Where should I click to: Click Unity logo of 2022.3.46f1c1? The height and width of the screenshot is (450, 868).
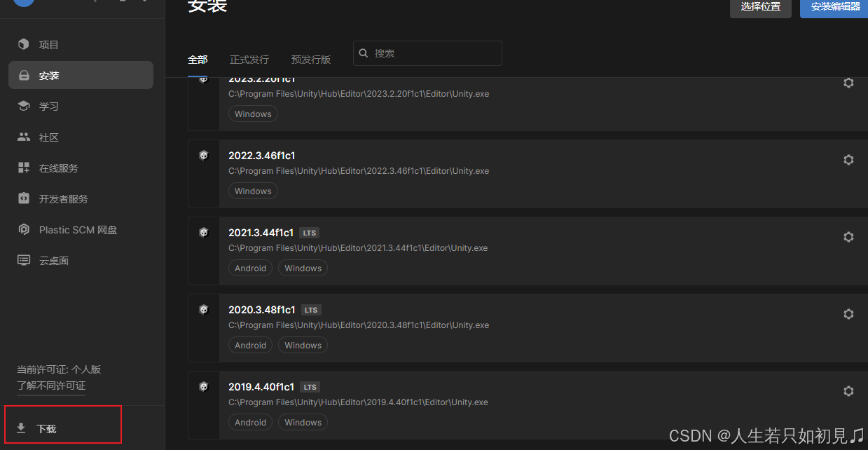pyautogui.click(x=203, y=156)
